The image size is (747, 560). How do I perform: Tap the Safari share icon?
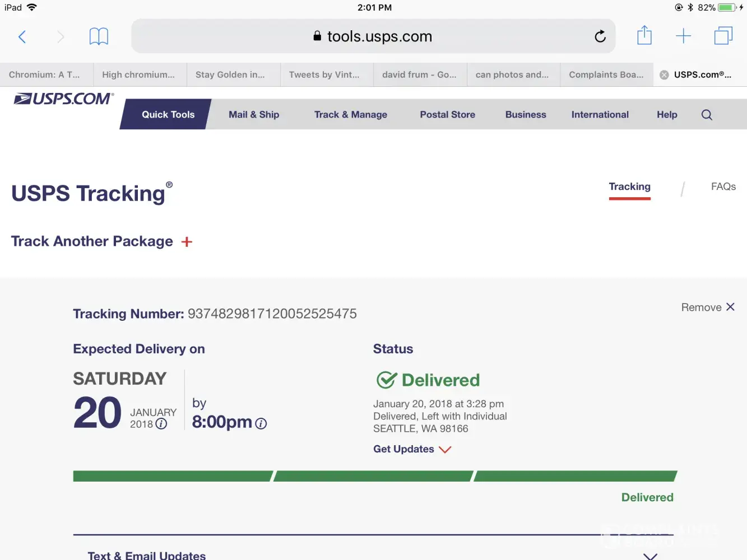644,36
